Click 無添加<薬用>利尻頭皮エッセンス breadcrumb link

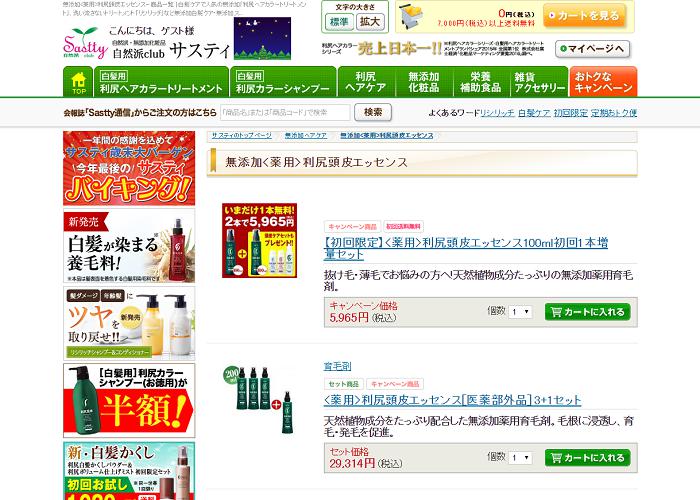pos(387,135)
